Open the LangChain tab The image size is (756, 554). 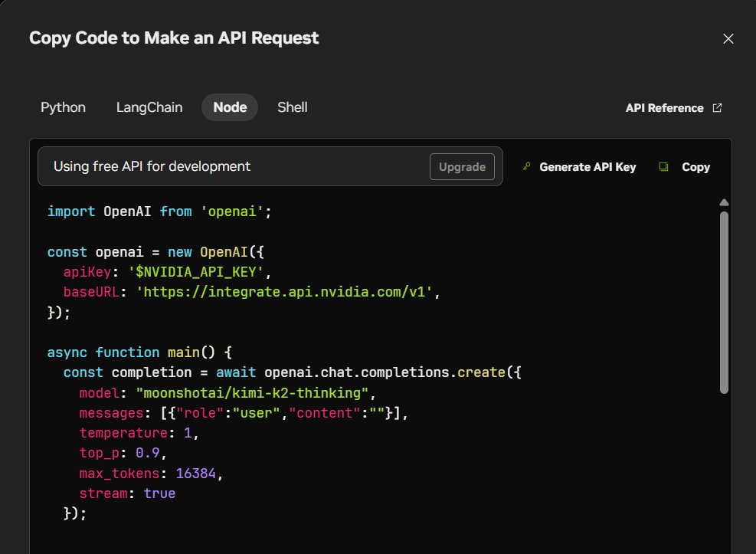click(149, 107)
